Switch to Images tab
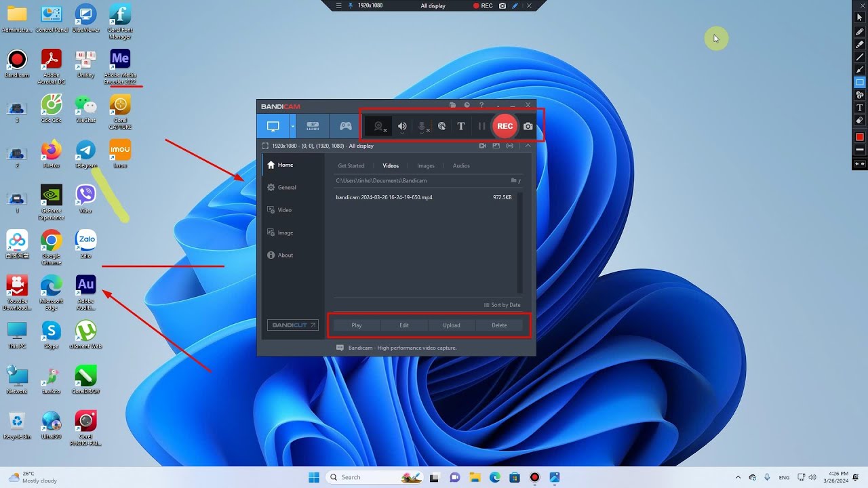This screenshot has width=868, height=488. (426, 165)
